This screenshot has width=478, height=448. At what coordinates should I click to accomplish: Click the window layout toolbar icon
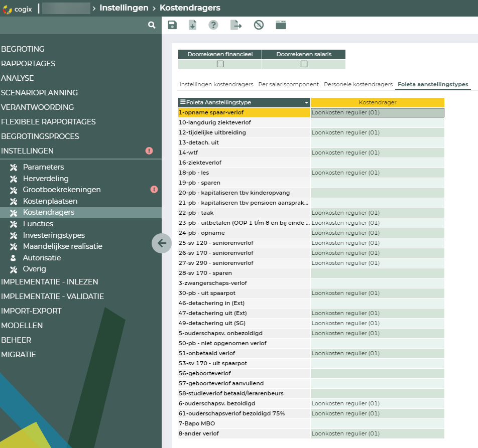[281, 25]
